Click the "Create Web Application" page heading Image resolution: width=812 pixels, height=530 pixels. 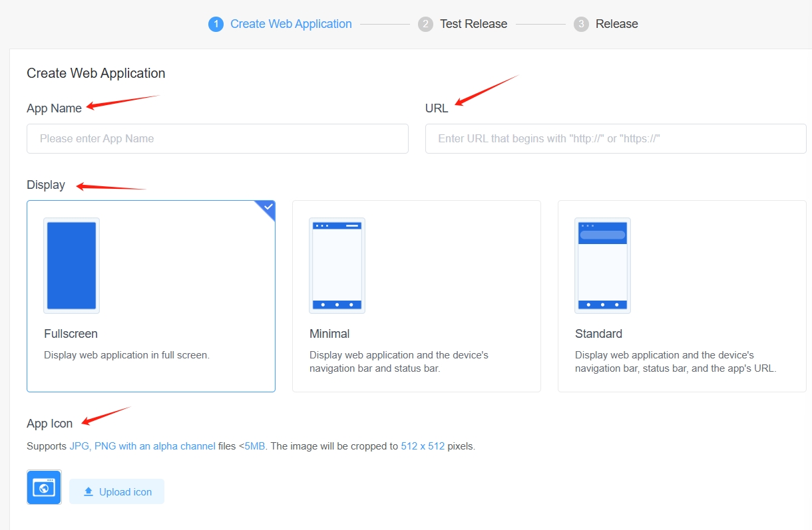[x=96, y=73]
